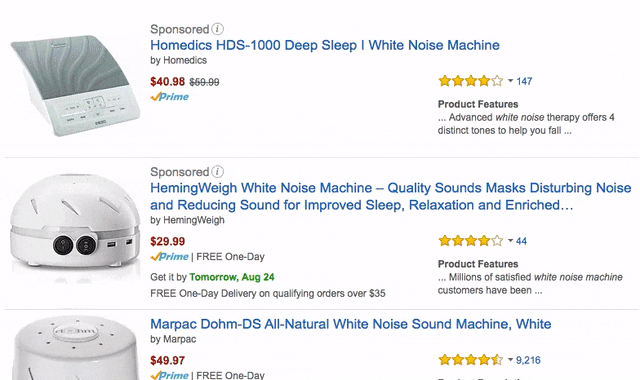640x380 pixels.
Task: Expand rating breakdown arrow next to 44 reviews
Action: click(x=510, y=241)
